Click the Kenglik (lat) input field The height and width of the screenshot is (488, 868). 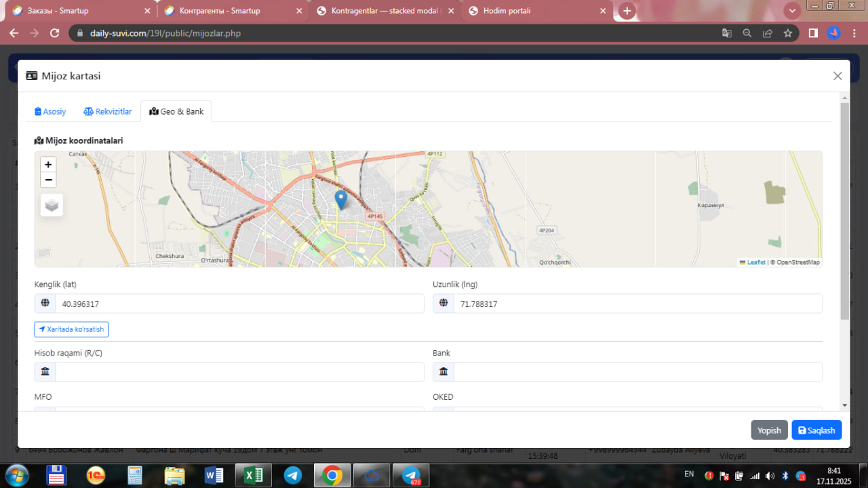(239, 304)
